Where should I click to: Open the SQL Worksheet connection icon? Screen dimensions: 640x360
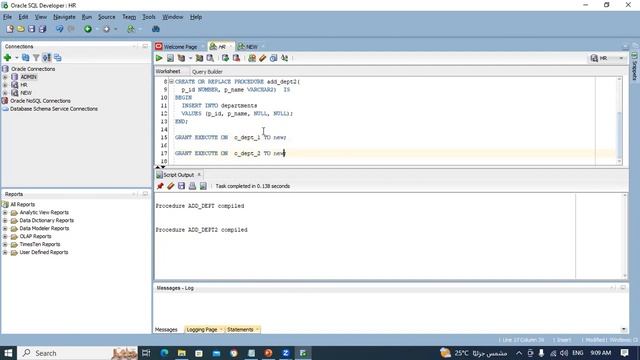[x=131, y=29]
